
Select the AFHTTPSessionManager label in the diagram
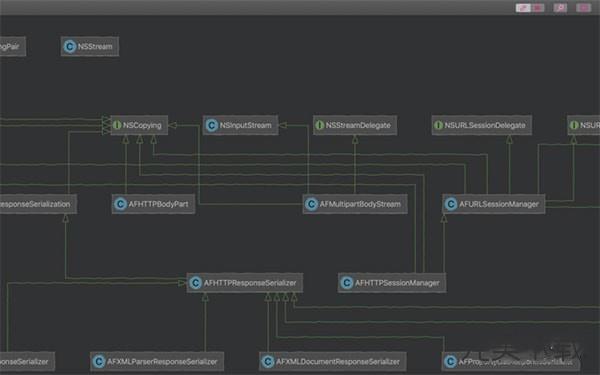[x=397, y=283]
